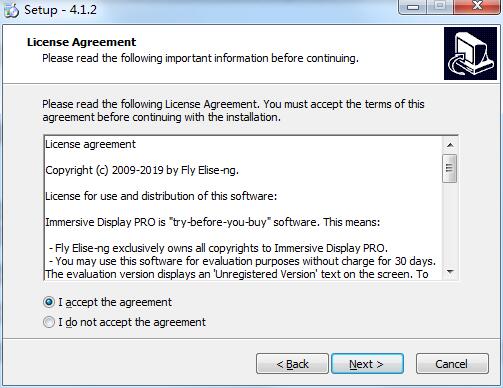
Task: Return with the < Back button
Action: click(292, 364)
